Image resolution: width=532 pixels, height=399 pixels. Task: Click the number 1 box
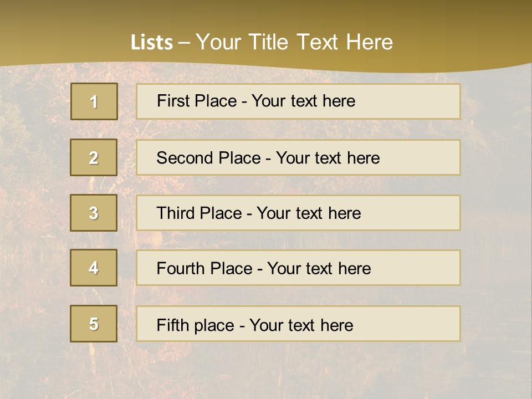point(94,101)
